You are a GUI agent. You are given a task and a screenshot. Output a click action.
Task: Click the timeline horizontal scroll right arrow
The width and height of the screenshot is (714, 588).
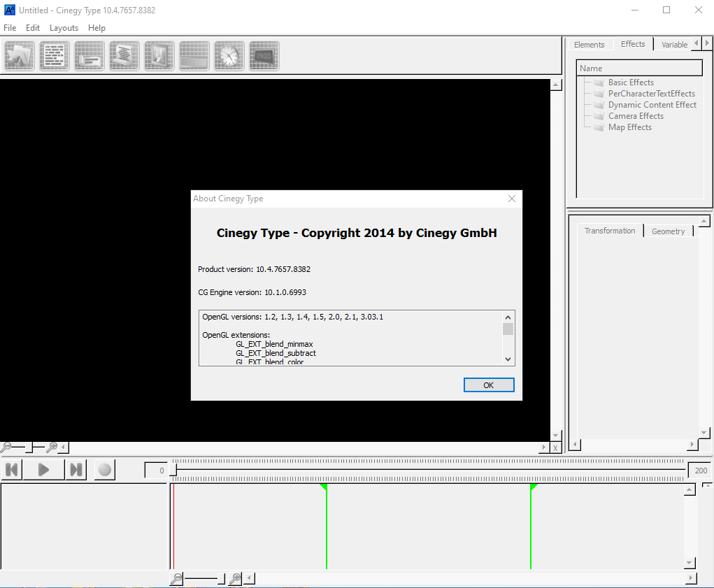click(x=691, y=578)
